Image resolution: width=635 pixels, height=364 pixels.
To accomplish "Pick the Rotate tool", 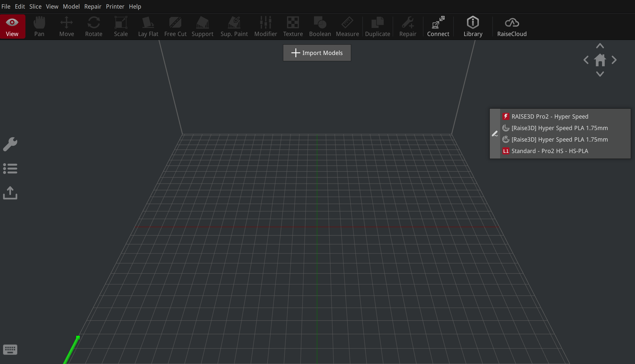I will 94,27.
